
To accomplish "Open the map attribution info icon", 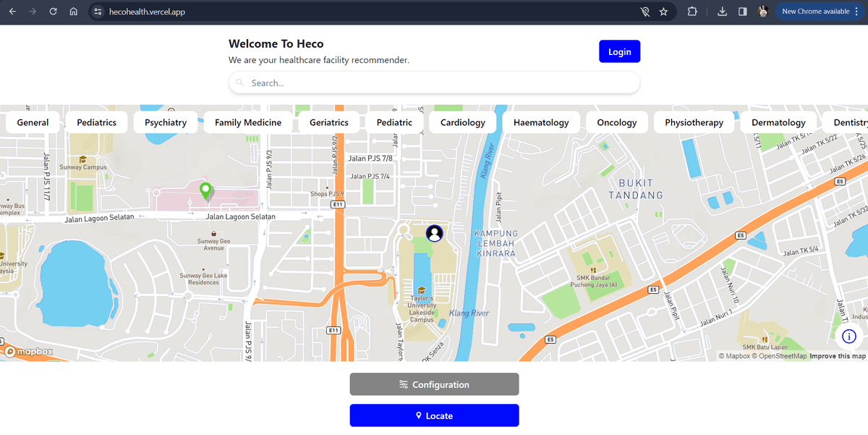I will (849, 337).
